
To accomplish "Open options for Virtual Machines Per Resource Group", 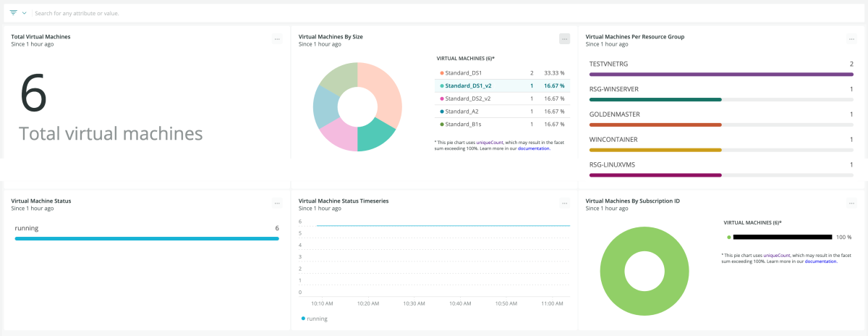I will [x=851, y=39].
